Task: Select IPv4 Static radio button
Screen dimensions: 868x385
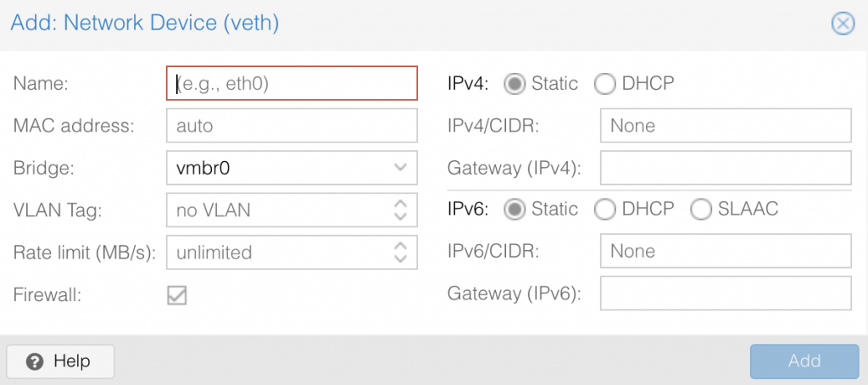Action: (x=515, y=84)
